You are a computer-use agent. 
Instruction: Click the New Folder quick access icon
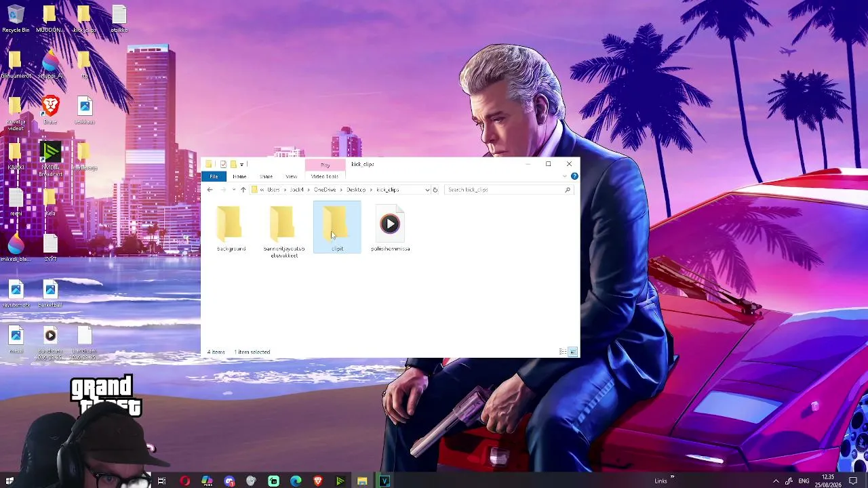click(233, 164)
